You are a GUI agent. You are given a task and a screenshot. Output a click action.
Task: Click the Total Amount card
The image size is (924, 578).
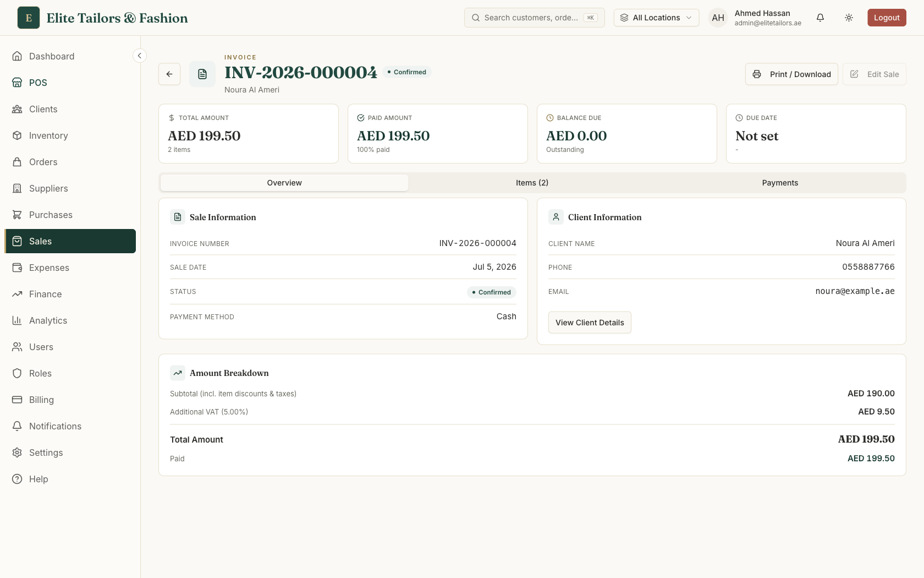[x=249, y=134]
